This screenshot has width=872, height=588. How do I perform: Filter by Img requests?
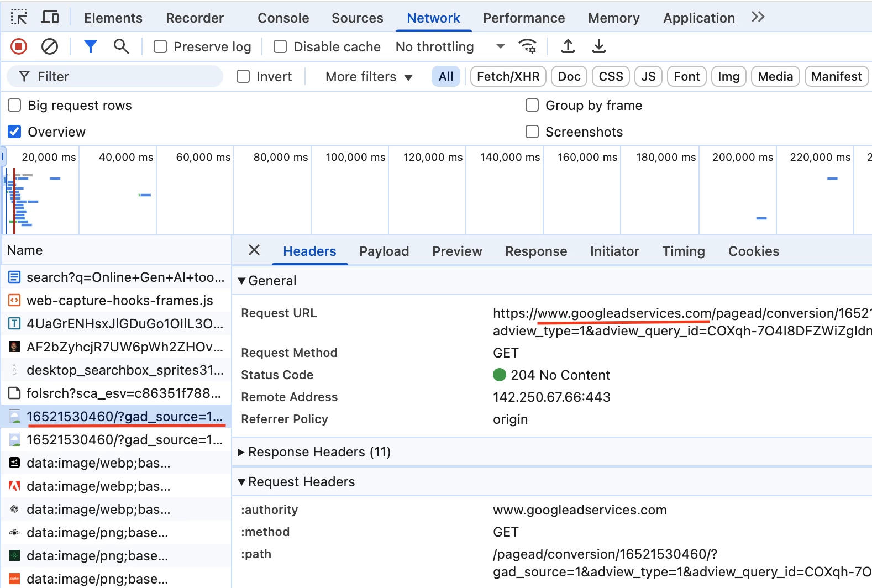[729, 76]
